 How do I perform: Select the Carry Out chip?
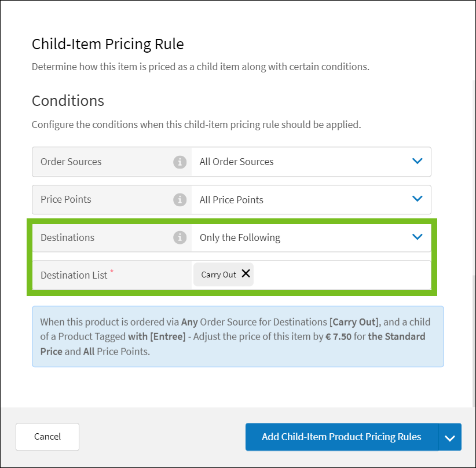point(217,274)
